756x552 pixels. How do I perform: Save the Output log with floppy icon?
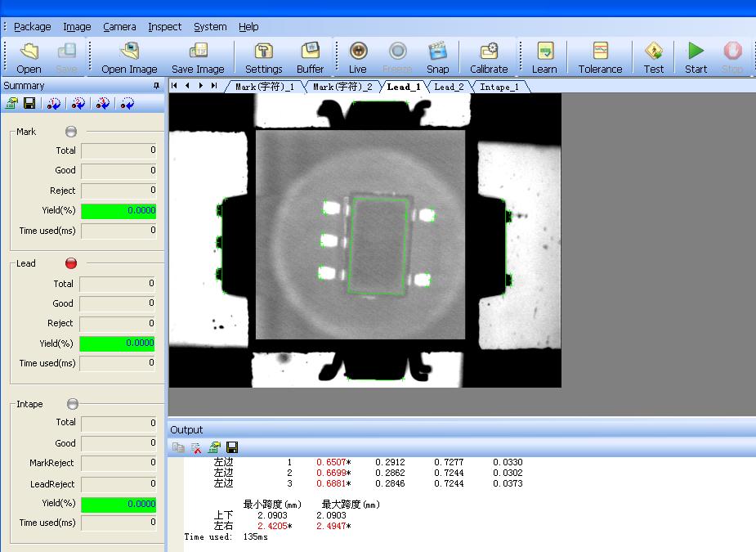[x=232, y=447]
